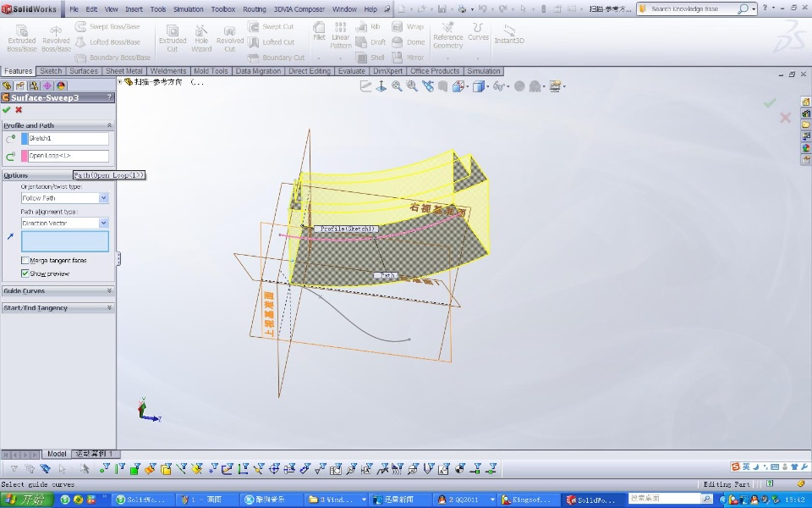
Task: Click the graphics-area green confirm checkmark
Action: (770, 102)
